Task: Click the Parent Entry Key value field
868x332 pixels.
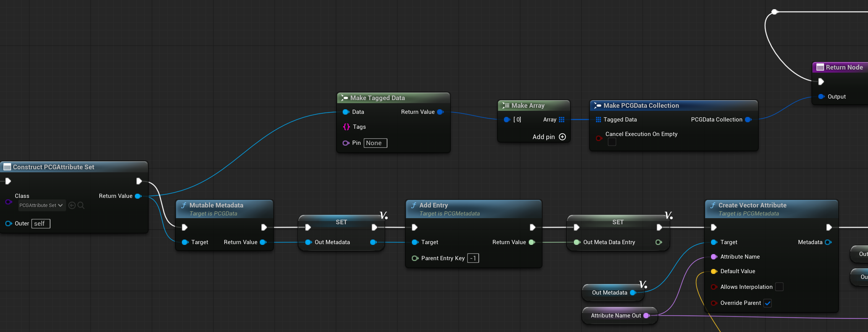Action: click(473, 258)
